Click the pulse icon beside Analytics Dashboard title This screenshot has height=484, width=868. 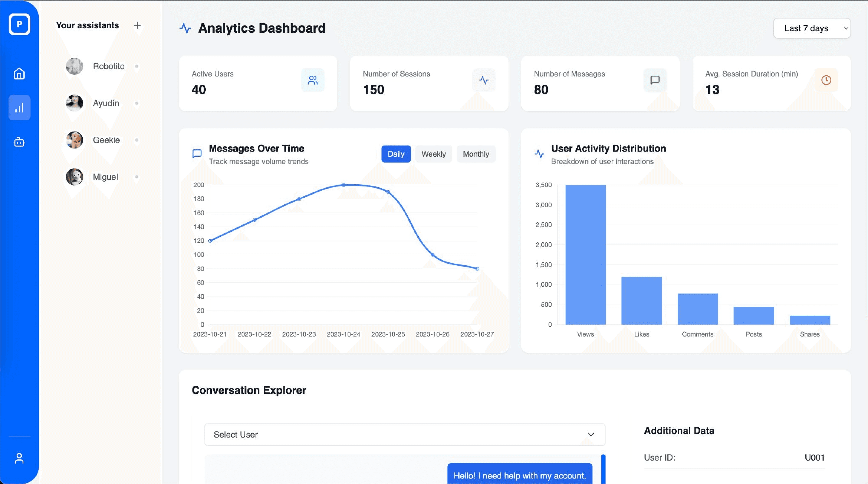[x=185, y=28]
